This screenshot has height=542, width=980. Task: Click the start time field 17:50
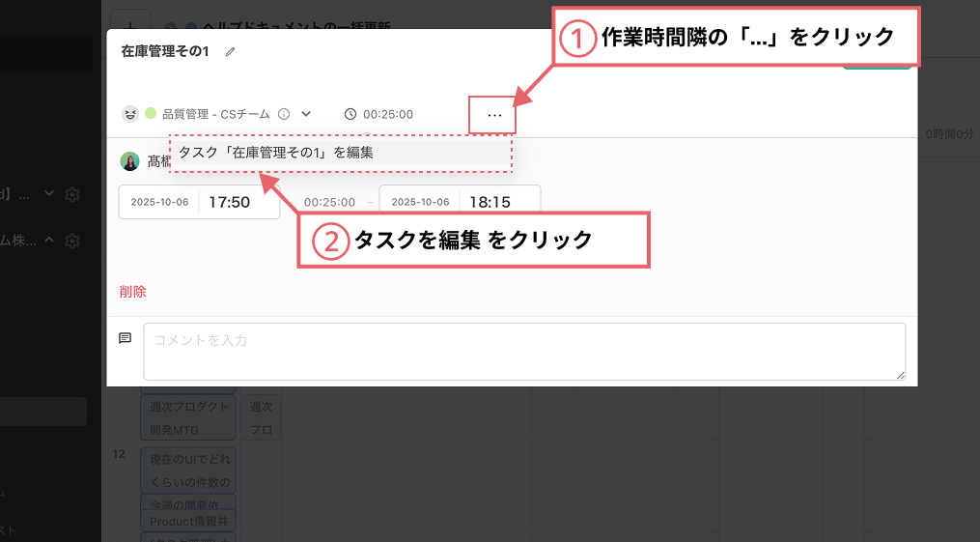[230, 202]
